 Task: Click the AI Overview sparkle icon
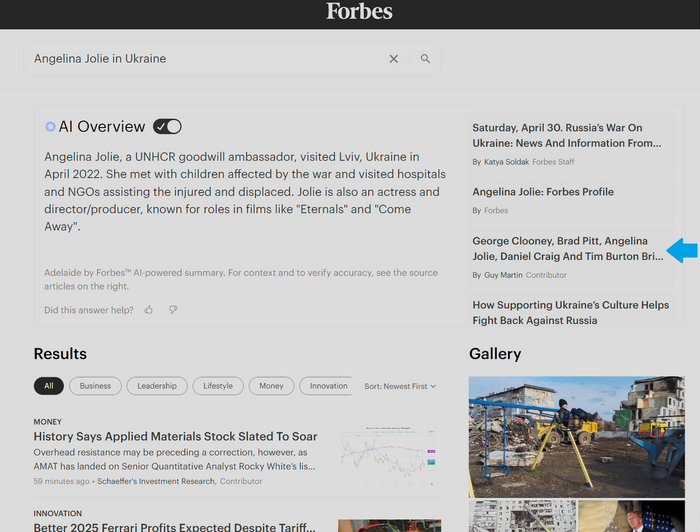[x=50, y=127]
